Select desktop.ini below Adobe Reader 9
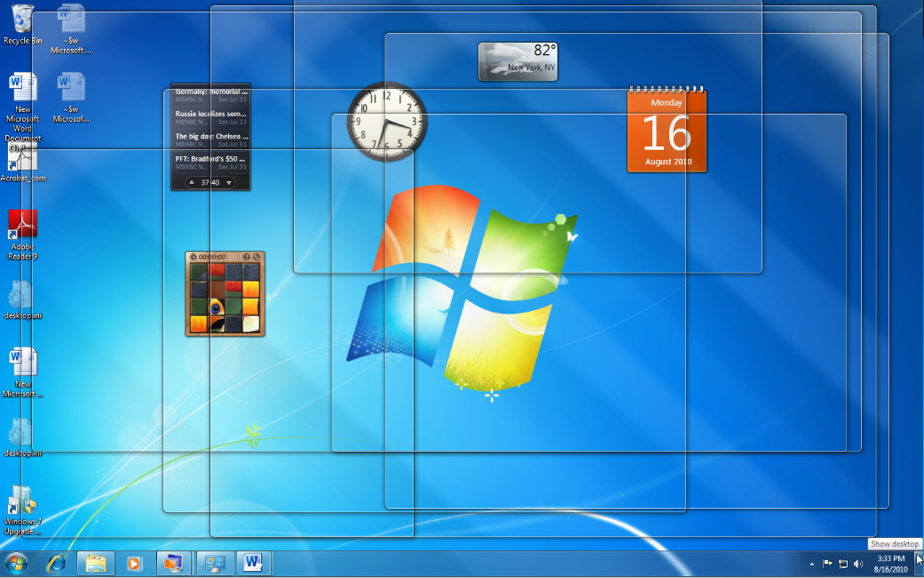The image size is (924, 578). point(22,299)
